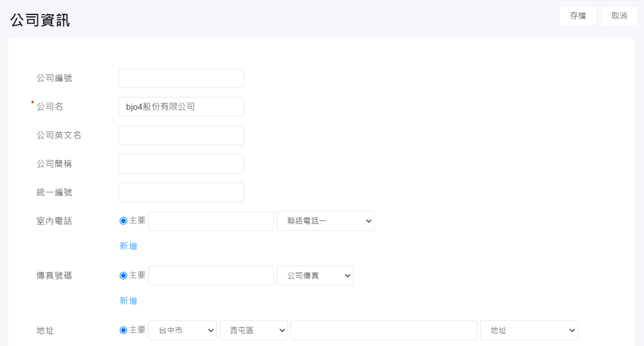Click 新增 link under 室內電話
The image size is (644, 346).
[x=128, y=246]
